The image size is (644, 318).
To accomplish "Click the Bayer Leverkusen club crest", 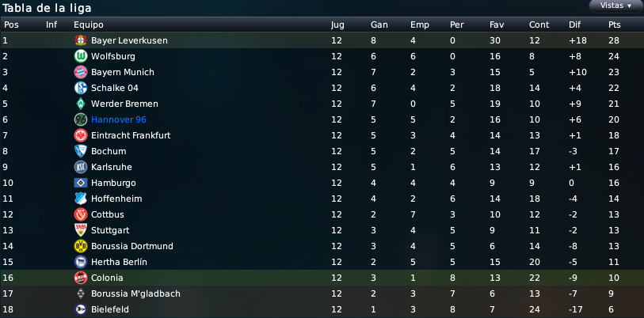I will click(81, 40).
